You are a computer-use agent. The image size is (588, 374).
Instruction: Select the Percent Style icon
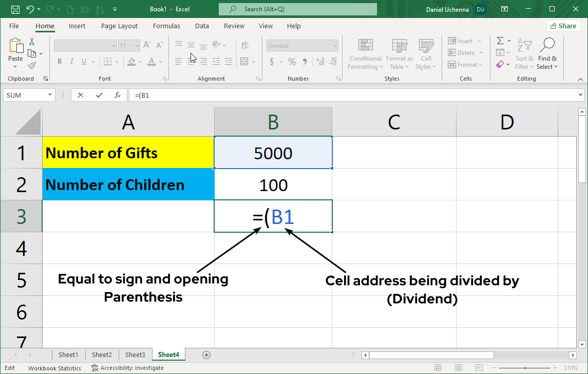pos(291,61)
